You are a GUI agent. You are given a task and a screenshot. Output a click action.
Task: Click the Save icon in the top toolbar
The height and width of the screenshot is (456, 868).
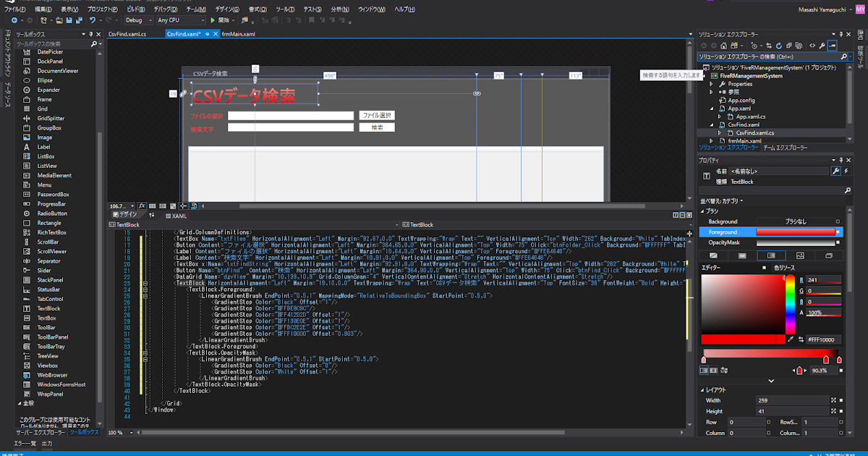pos(69,21)
